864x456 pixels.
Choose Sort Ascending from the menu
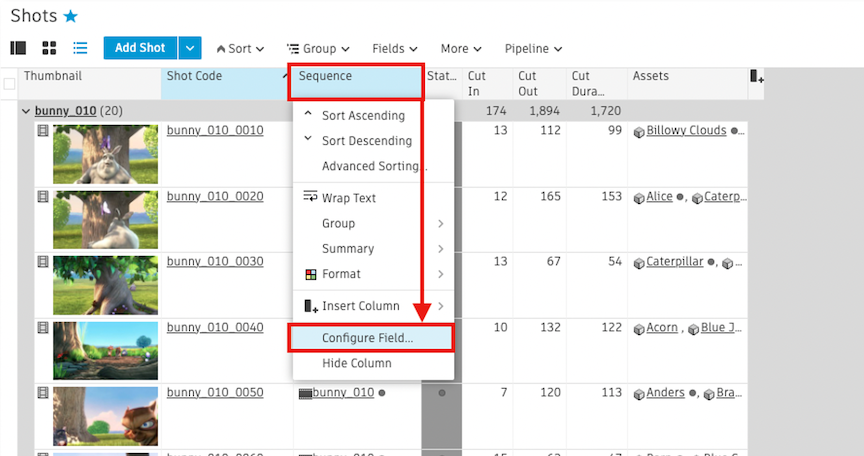click(x=374, y=115)
